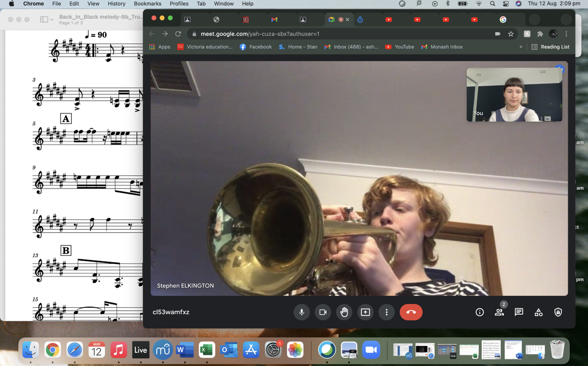Open Home - Stan bookmark
The height and width of the screenshot is (366, 588).
(298, 47)
